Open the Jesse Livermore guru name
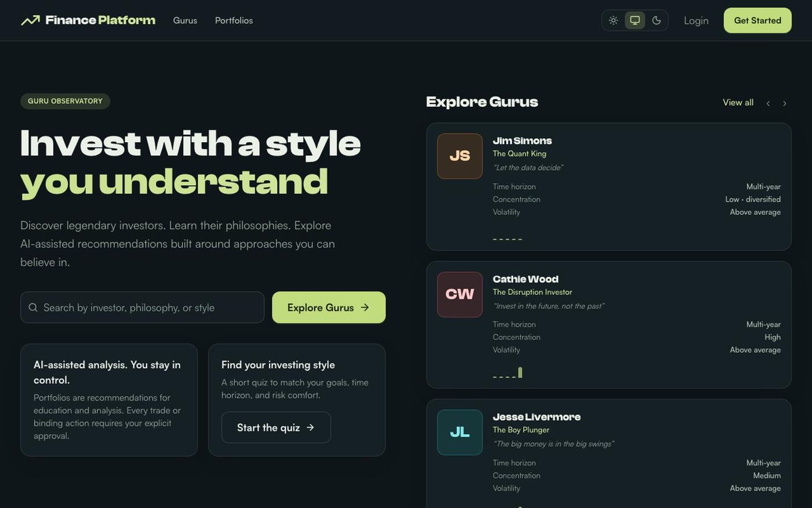The height and width of the screenshot is (508, 812). point(536,417)
